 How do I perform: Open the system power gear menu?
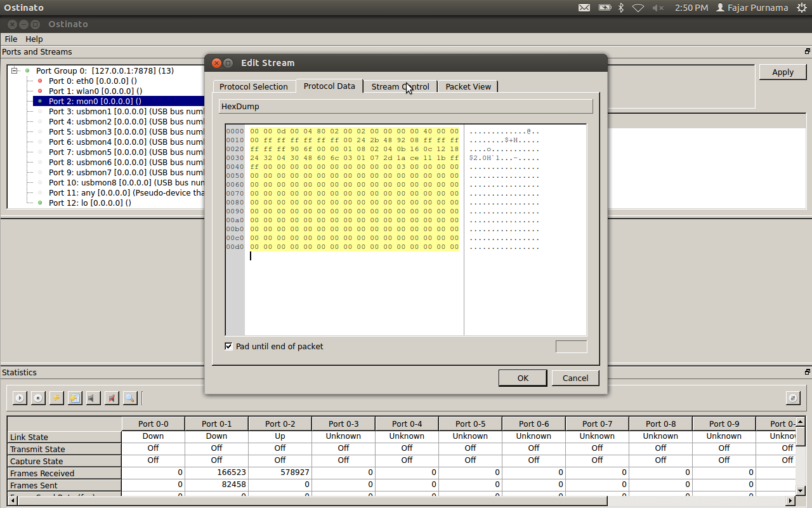(x=802, y=8)
